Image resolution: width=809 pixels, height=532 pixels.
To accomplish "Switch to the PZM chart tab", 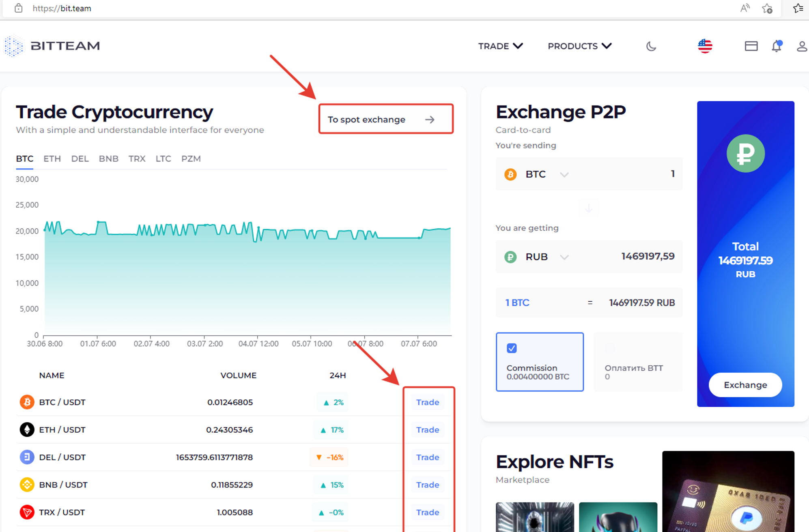I will [191, 159].
